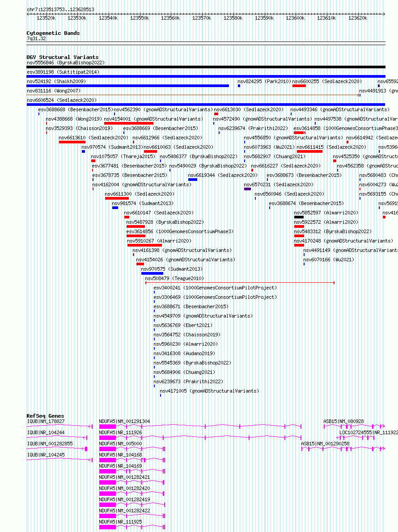
Task: Open nsv6613030 (Sedlazeck2020) variant
Action: pos(249,109)
